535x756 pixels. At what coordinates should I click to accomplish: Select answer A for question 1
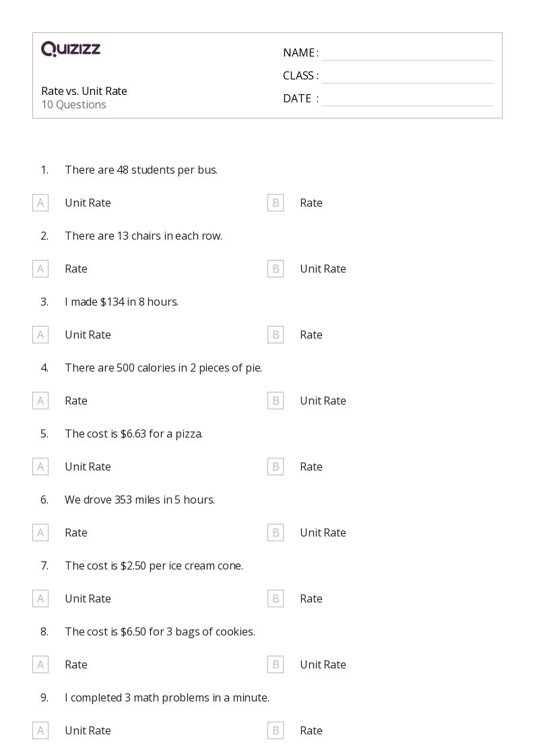(40, 203)
